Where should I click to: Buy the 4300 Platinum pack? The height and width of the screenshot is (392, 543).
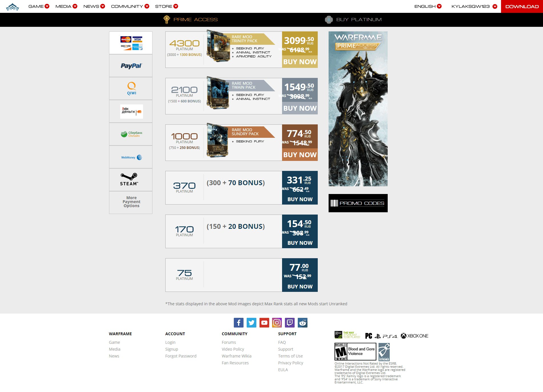pos(300,62)
